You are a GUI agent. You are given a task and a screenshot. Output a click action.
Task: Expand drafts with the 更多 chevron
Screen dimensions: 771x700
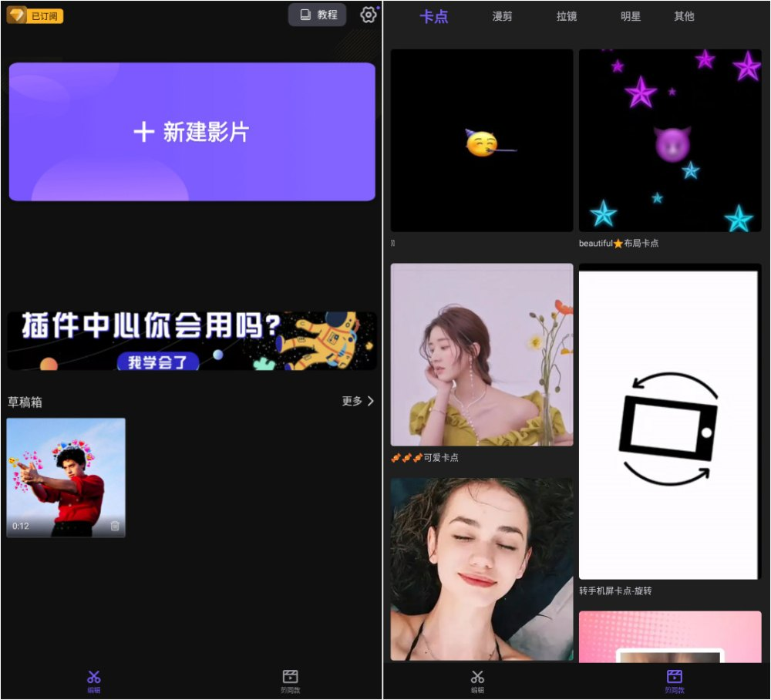357,402
